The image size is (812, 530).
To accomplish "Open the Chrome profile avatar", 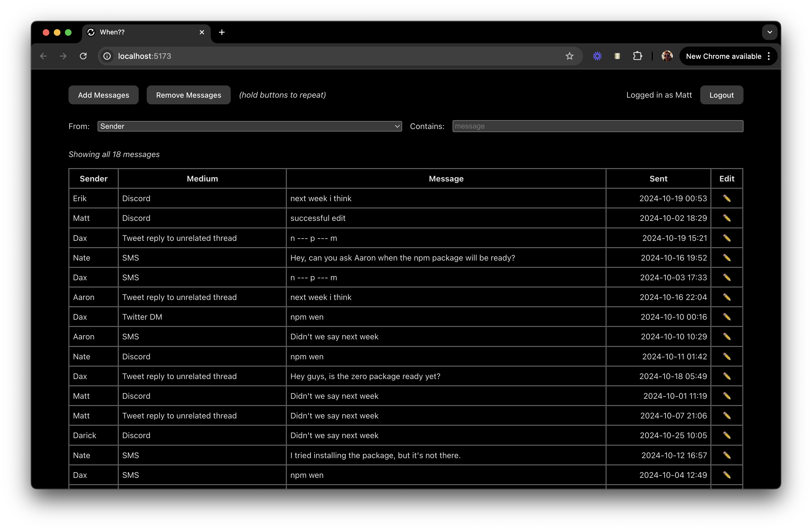I will click(x=667, y=56).
